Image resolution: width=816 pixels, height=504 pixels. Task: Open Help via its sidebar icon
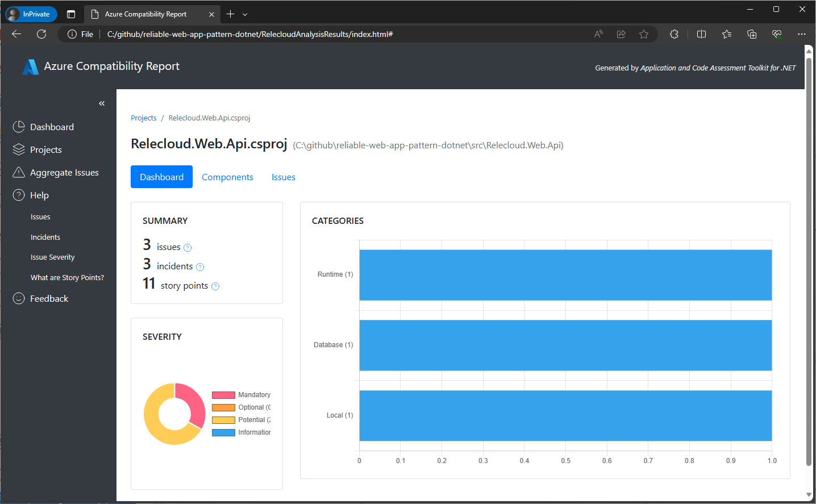(x=18, y=194)
